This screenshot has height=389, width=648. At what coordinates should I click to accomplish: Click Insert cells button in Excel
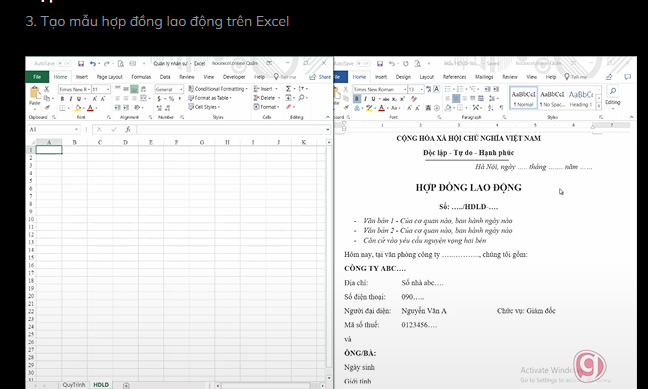pos(266,89)
